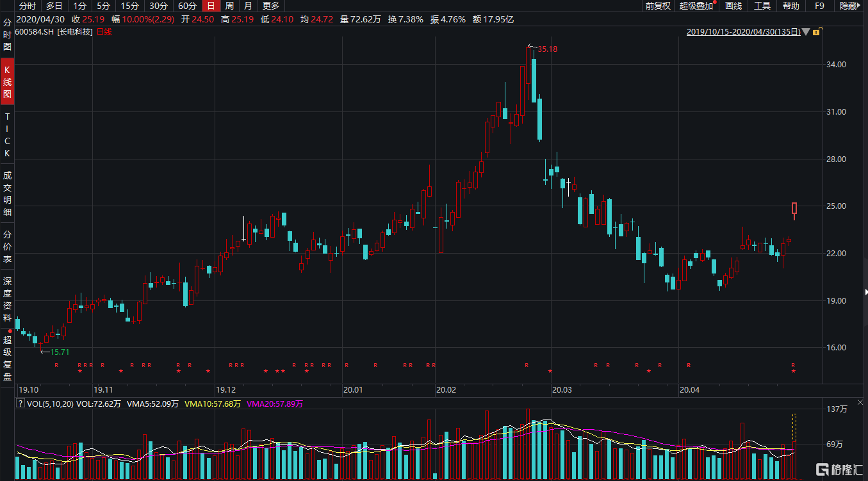Click the quote date 2020/04/30
This screenshot has width=868, height=481.
tap(42, 19)
